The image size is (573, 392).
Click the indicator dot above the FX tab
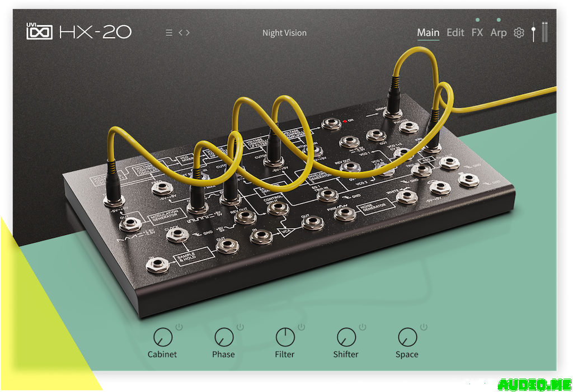tap(478, 20)
